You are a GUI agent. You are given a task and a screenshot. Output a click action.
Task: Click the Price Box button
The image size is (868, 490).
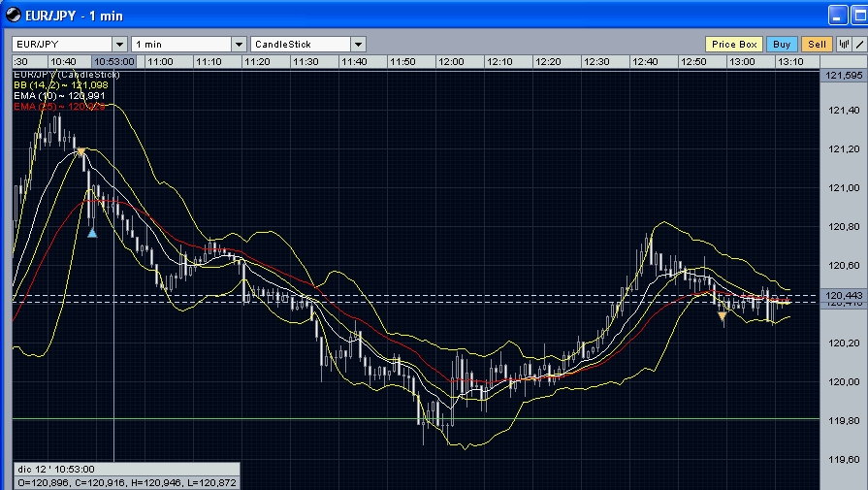[x=734, y=45]
